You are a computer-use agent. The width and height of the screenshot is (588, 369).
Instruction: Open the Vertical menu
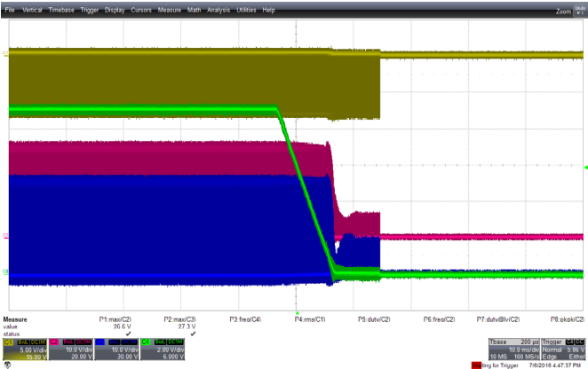tap(32, 10)
